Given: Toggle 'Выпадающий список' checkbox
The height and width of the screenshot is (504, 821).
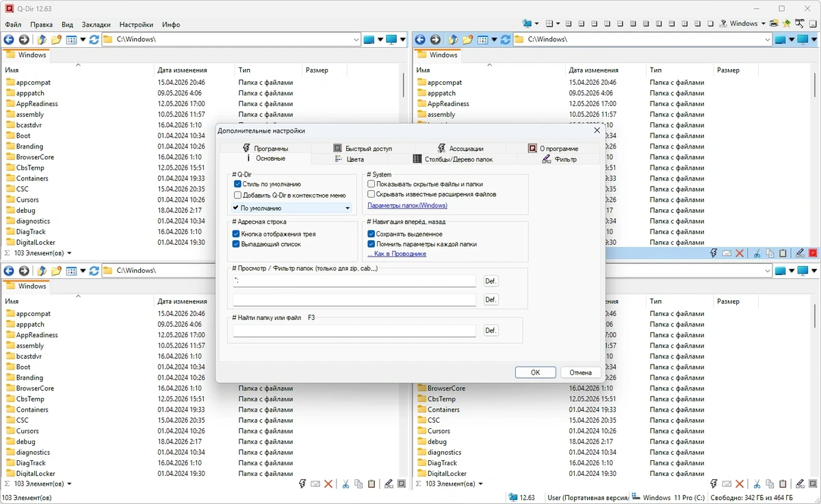Looking at the screenshot, I should [x=236, y=244].
